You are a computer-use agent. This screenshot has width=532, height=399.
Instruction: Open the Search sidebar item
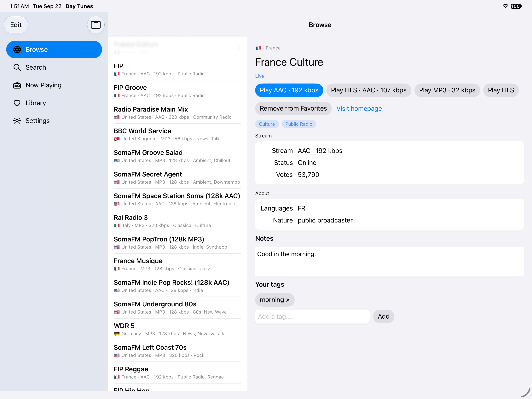(54, 67)
